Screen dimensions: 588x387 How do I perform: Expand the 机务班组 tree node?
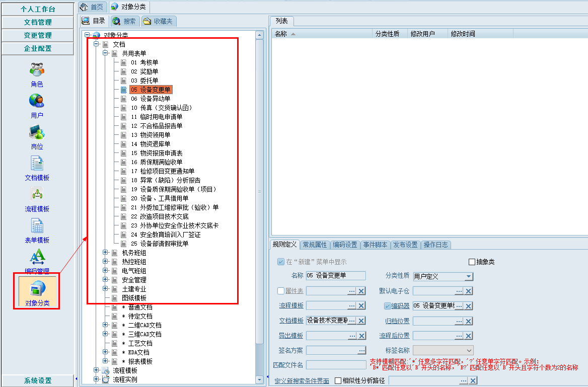(105, 253)
